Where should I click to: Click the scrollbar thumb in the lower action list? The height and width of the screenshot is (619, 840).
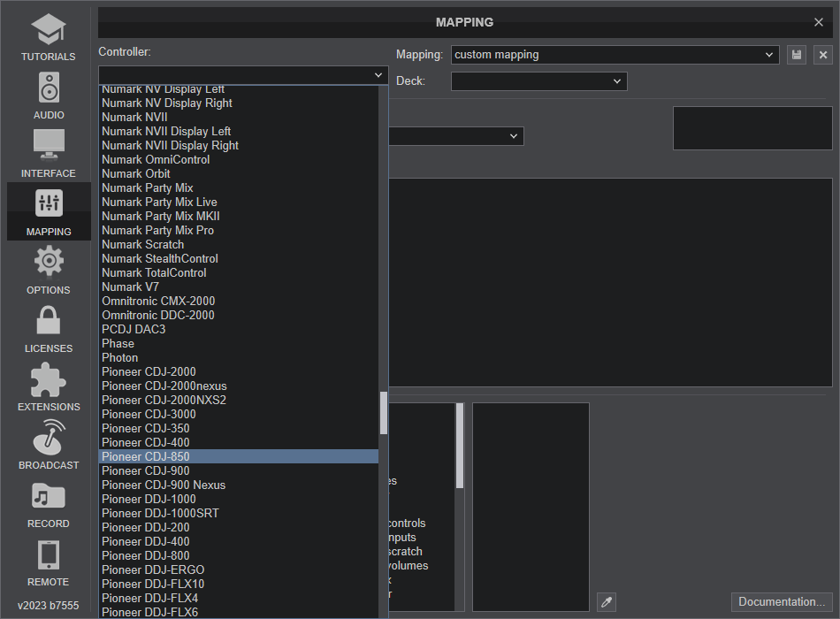point(460,446)
